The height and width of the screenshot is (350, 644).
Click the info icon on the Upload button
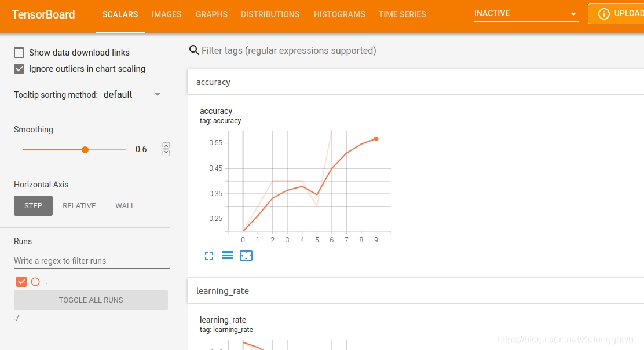click(603, 14)
